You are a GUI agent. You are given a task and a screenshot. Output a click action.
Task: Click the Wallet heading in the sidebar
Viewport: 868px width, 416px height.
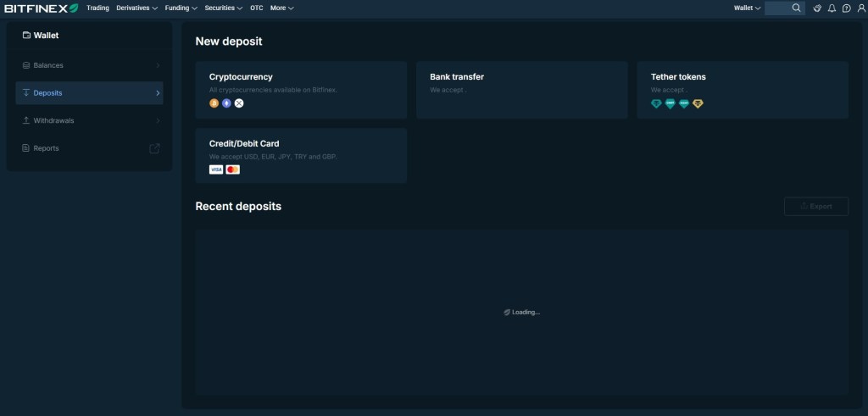(x=46, y=36)
